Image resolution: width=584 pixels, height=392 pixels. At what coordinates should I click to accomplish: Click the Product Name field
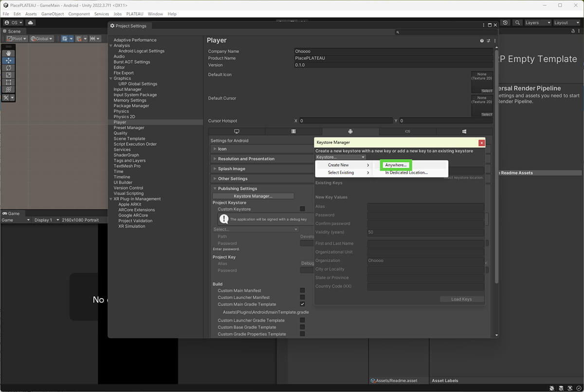393,58
